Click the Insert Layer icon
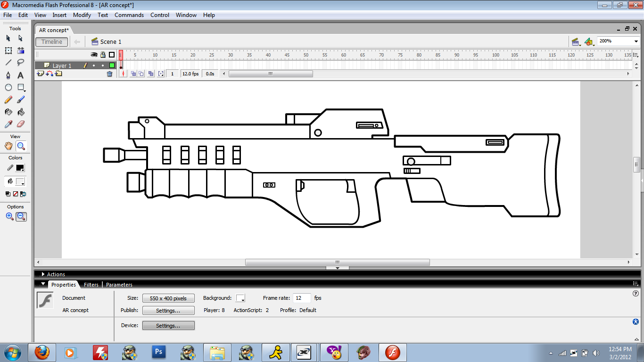Screen dimensions: 644x362 pos(41,74)
